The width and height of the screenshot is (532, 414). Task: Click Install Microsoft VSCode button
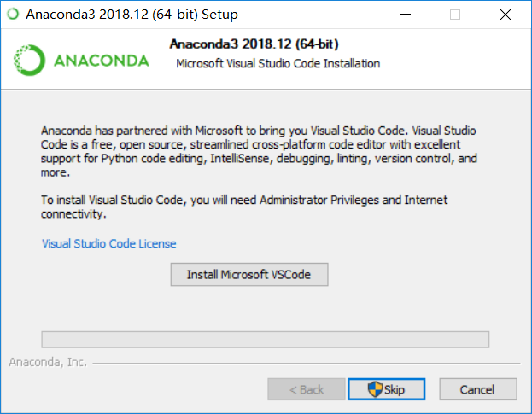(249, 274)
